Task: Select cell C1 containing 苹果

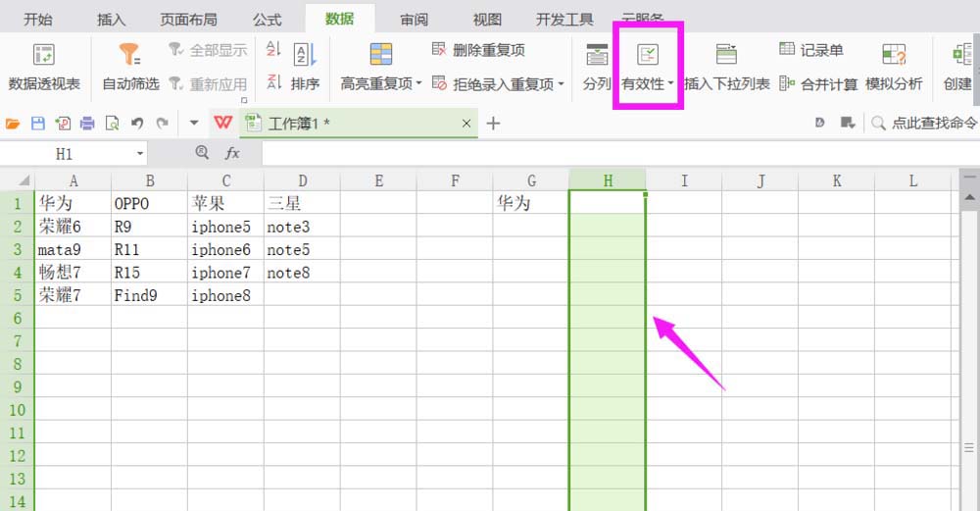Action: pyautogui.click(x=225, y=203)
